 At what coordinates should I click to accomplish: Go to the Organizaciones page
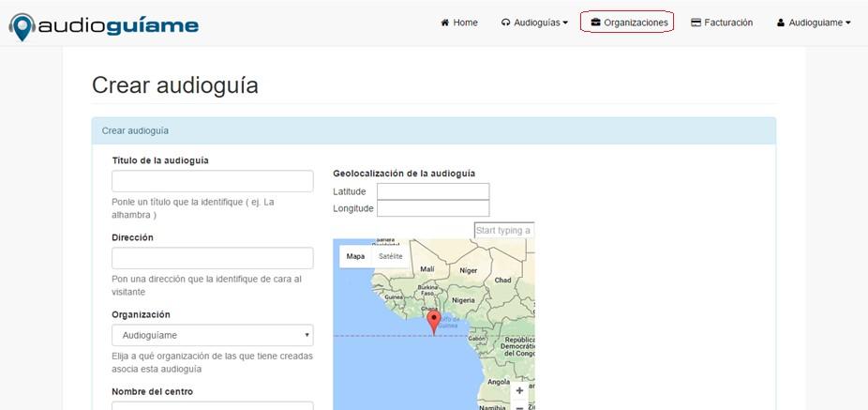pos(636,23)
